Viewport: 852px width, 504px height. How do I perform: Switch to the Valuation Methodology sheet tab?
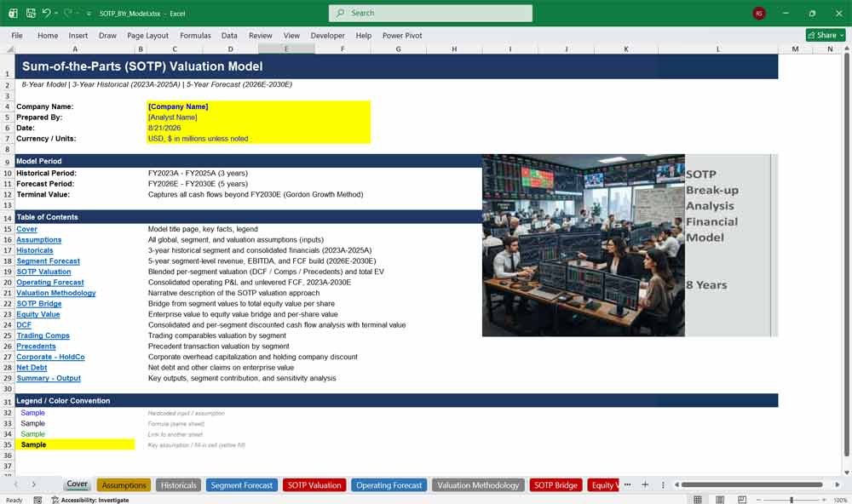click(478, 485)
